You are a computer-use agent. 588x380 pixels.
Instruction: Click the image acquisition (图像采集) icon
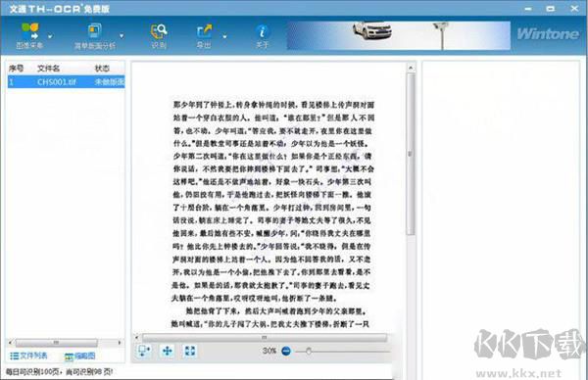point(29,31)
